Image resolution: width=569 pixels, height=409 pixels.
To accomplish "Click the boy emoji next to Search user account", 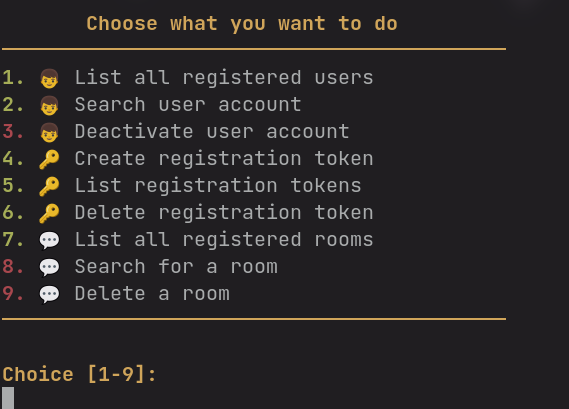I will pos(49,106).
